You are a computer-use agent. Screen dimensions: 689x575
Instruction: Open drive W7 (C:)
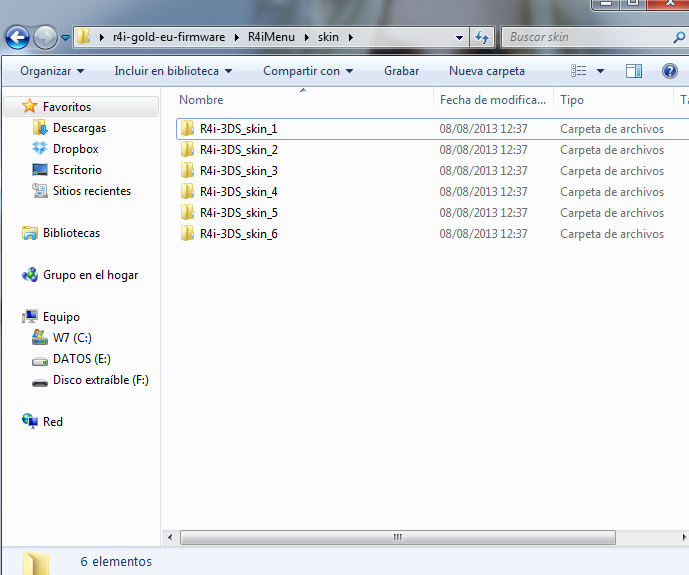coord(73,338)
